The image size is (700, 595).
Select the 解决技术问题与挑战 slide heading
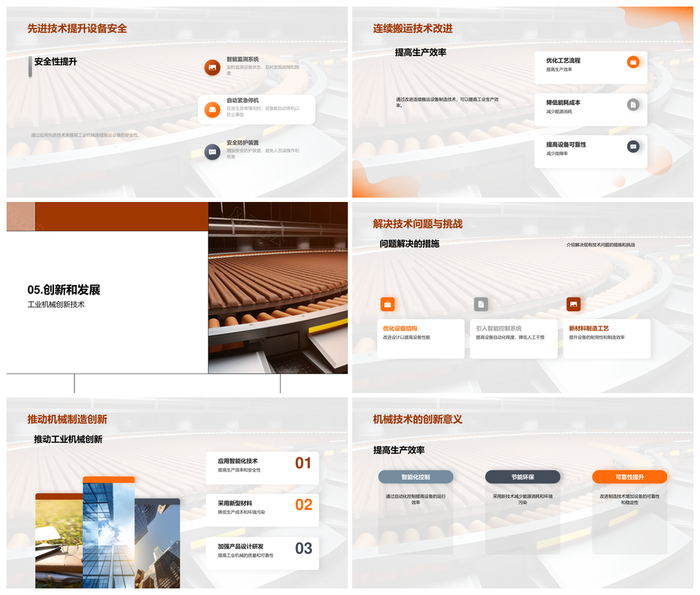tap(417, 224)
